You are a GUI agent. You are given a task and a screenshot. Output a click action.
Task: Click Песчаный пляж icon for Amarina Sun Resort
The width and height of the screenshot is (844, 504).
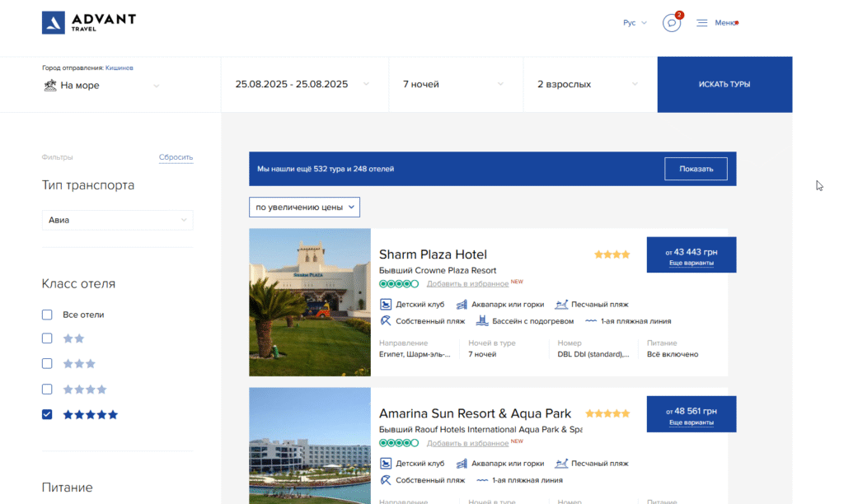coord(561,464)
